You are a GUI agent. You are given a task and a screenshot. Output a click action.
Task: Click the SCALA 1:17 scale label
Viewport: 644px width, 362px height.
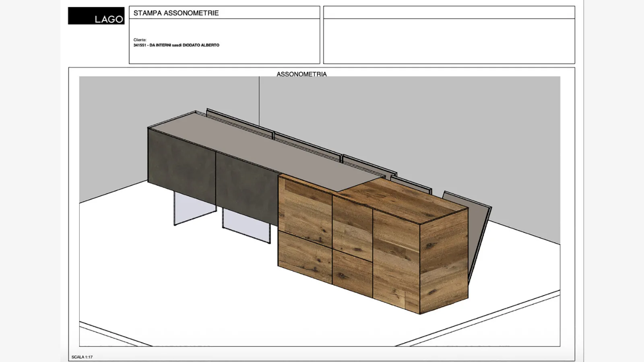point(82,357)
